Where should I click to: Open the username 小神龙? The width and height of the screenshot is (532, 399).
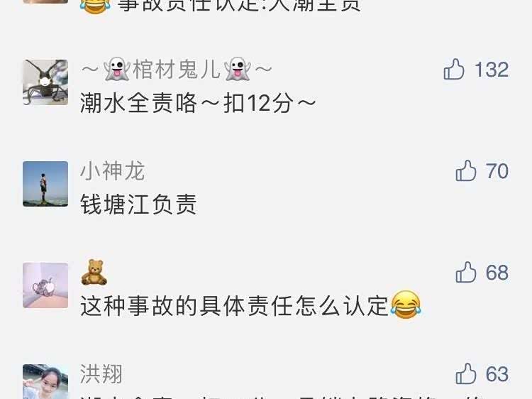[113, 170]
